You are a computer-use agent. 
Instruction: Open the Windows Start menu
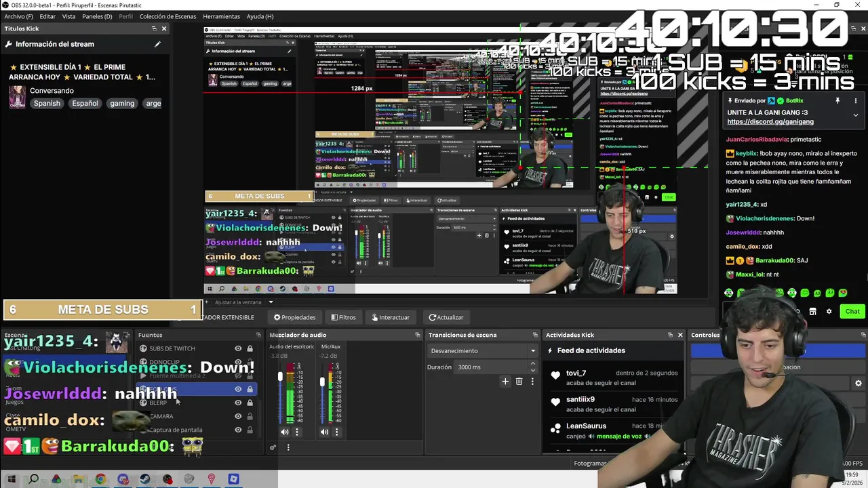click(12, 479)
